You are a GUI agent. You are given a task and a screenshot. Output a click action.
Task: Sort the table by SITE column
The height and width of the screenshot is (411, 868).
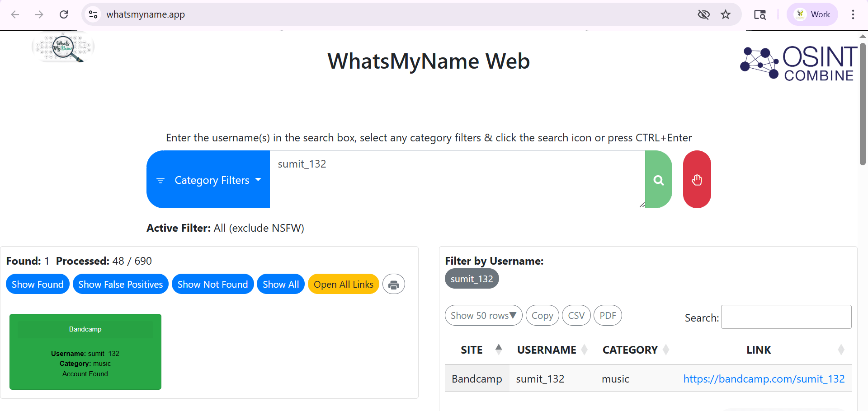tap(477, 350)
